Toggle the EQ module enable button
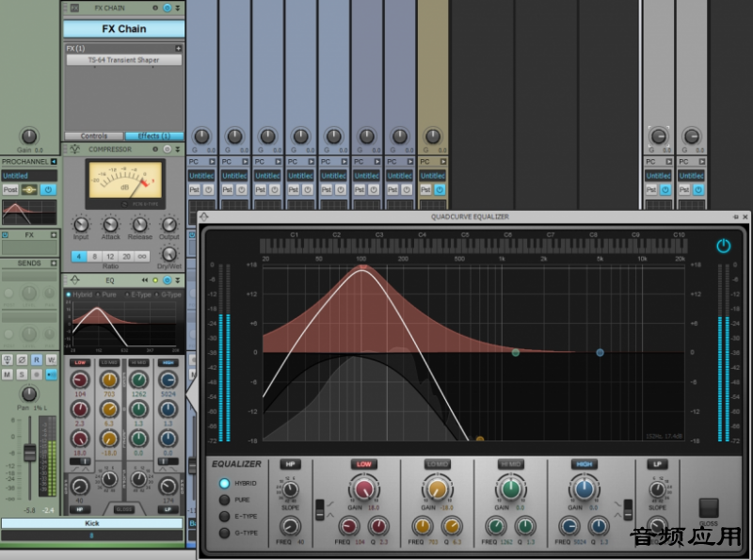 [x=167, y=280]
